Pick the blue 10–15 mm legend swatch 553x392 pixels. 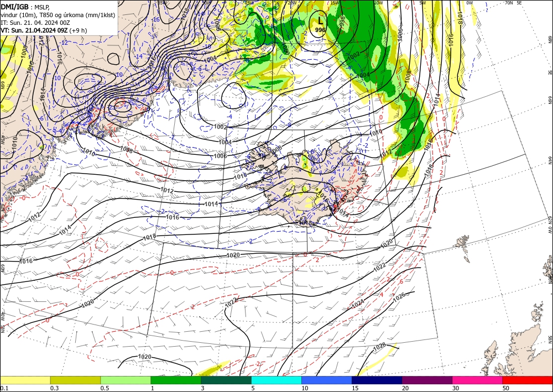coord(327,380)
